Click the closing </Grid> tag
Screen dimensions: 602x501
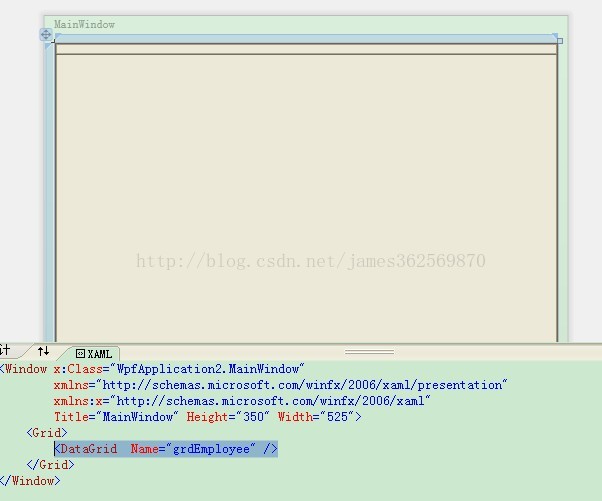[x=50, y=465]
